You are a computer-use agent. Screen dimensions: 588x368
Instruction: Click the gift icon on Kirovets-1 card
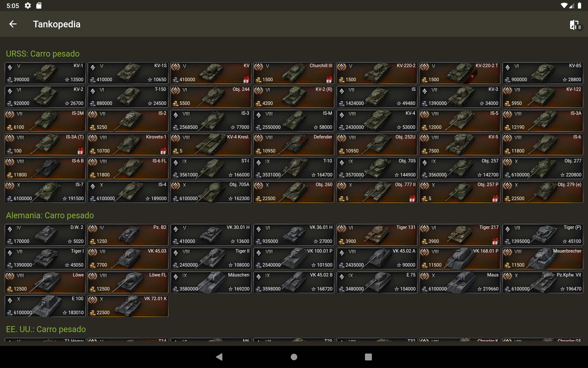[163, 151]
